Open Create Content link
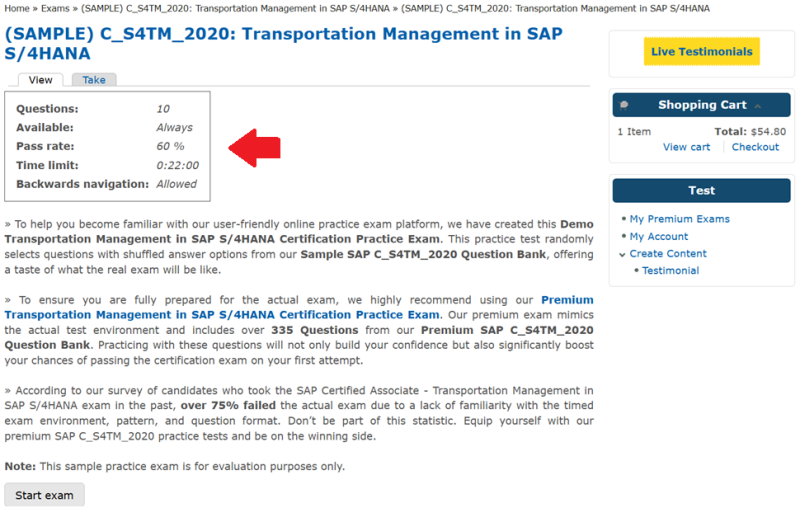Image resolution: width=800 pixels, height=508 pixels. pyautogui.click(x=668, y=253)
